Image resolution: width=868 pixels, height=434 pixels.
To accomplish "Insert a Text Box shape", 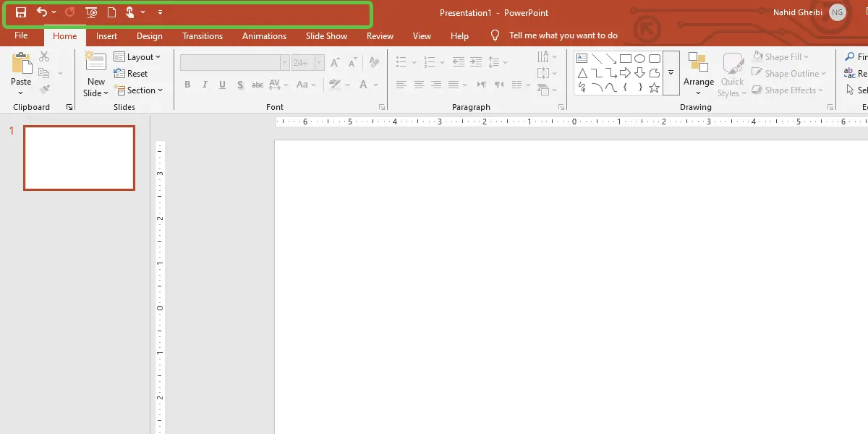I will (x=582, y=59).
